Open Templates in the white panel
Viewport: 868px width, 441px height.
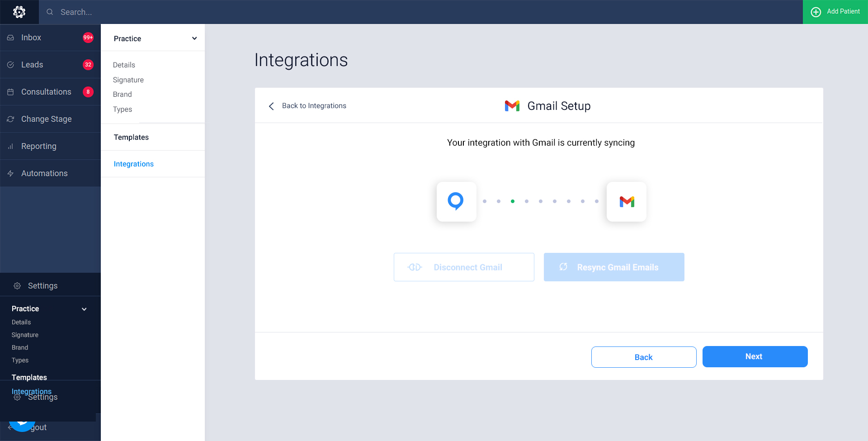131,137
